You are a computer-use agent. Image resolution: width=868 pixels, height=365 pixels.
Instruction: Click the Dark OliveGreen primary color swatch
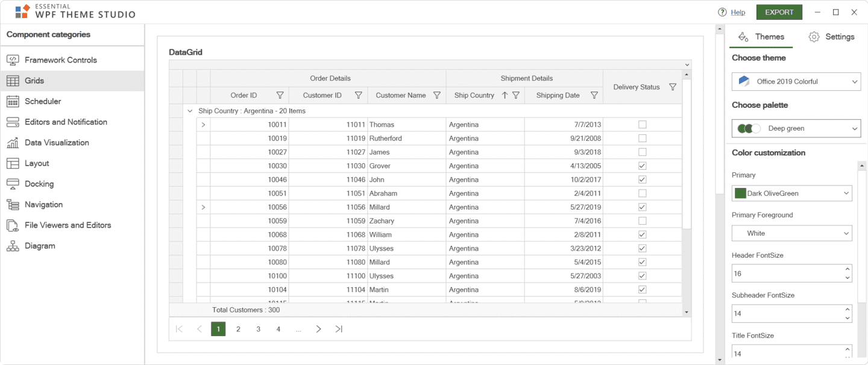coord(740,193)
